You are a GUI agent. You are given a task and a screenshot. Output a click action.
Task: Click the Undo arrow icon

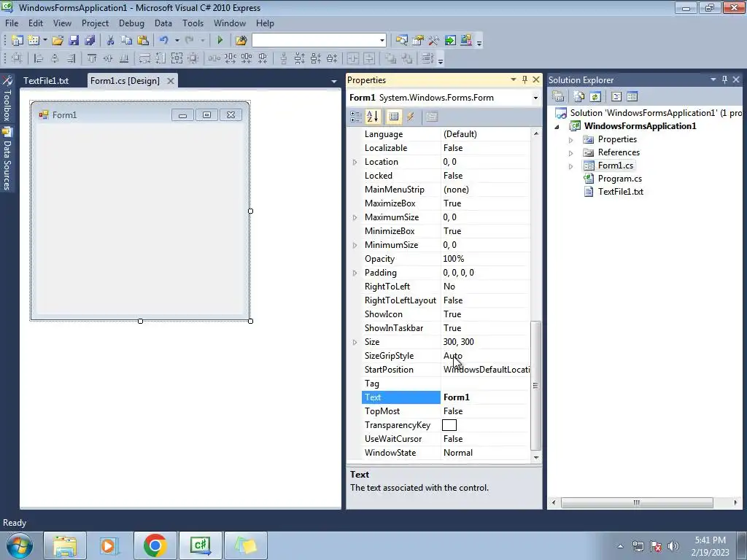point(164,41)
